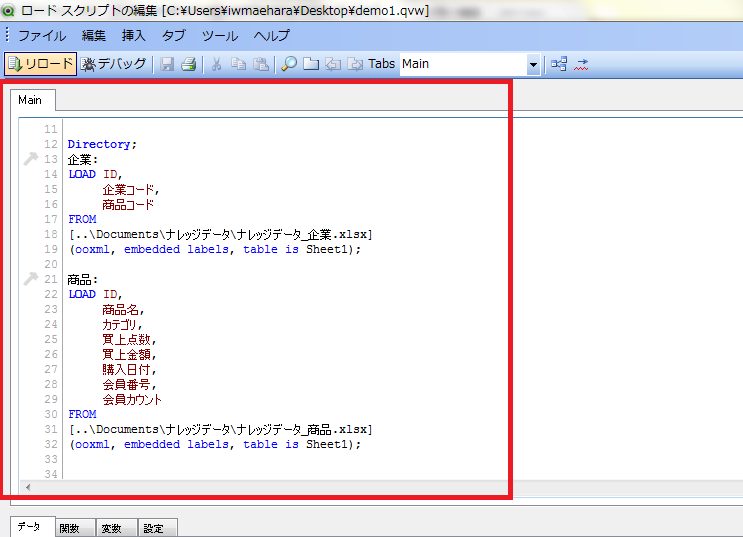
Task: Start the デバッグ (Debug) tool
Action: (113, 64)
